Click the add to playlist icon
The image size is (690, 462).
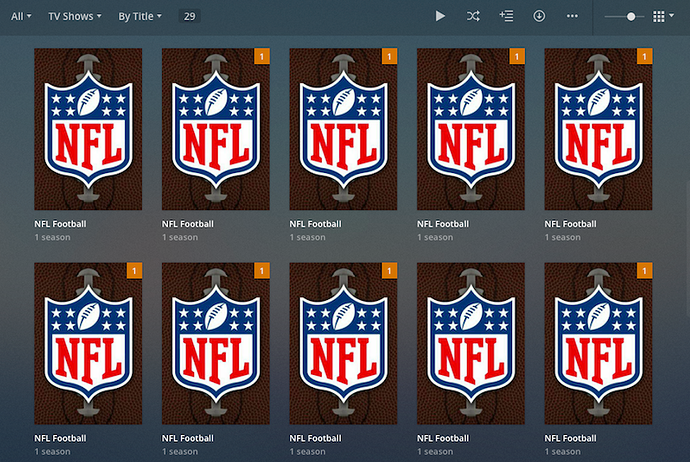pyautogui.click(x=506, y=16)
